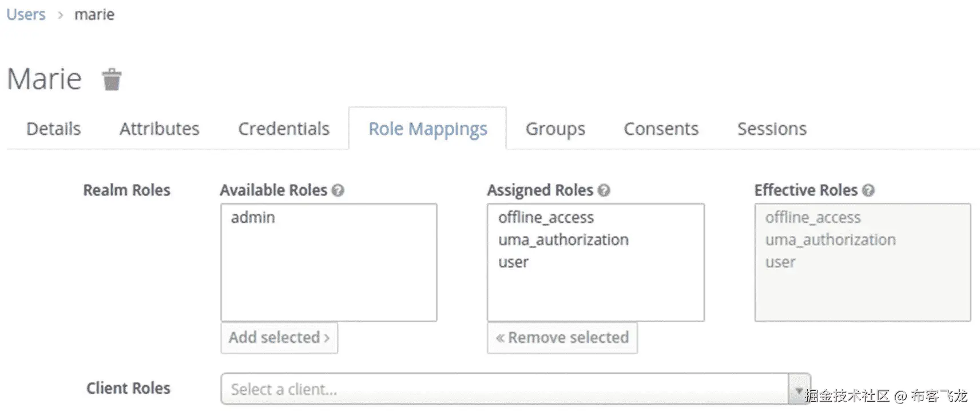The width and height of the screenshot is (980, 416).
Task: Go to the Groups tab
Action: click(555, 129)
